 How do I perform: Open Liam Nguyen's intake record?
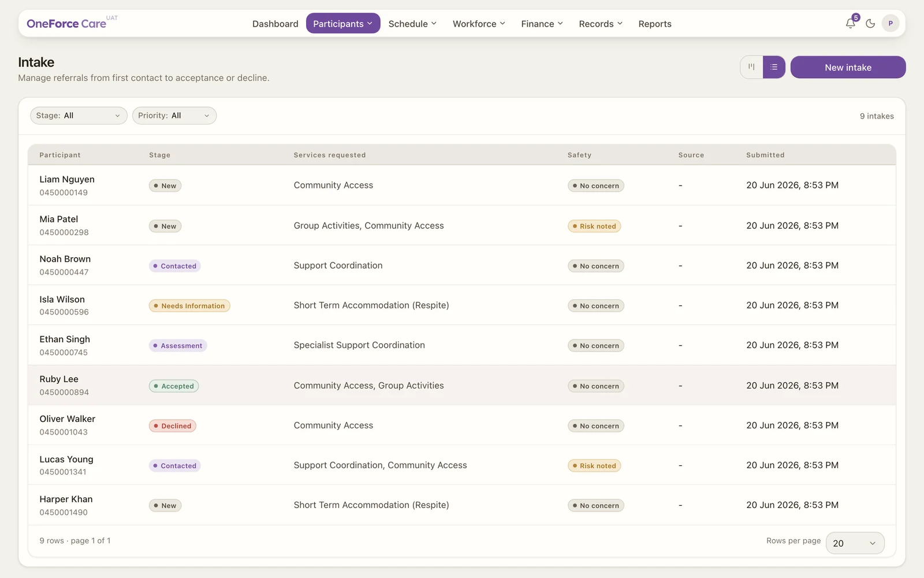462,186
